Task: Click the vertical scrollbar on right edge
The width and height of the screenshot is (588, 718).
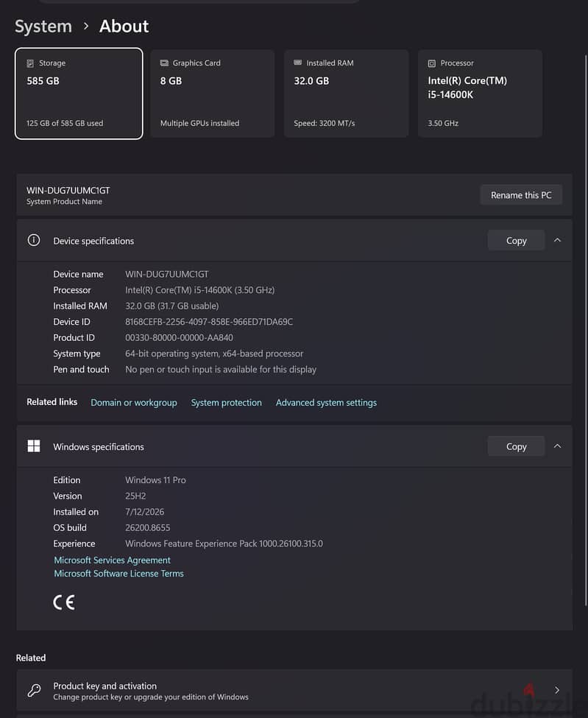Action: pyautogui.click(x=587, y=330)
